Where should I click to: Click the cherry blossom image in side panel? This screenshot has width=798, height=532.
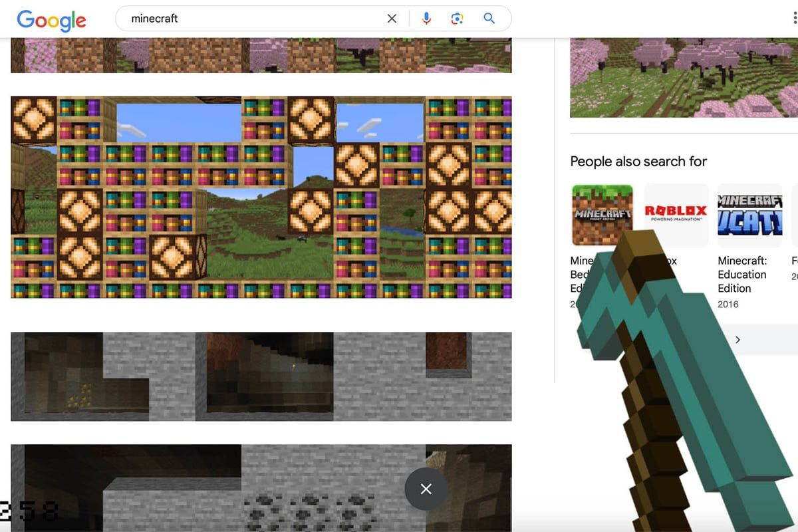point(684,78)
